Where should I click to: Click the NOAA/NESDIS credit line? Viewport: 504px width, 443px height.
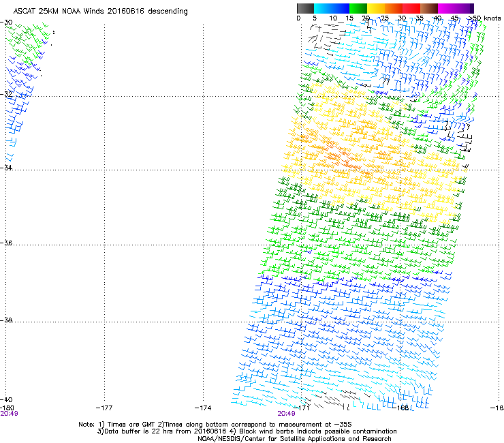(x=294, y=439)
